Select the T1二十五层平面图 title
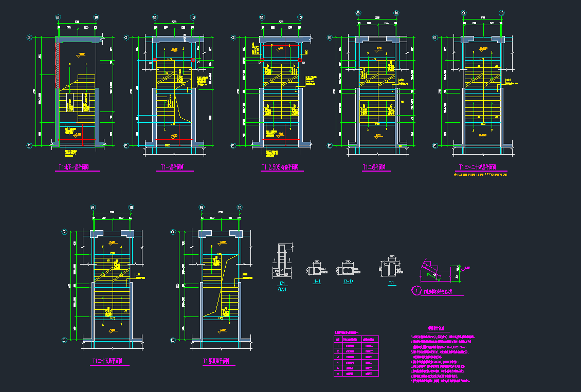 click(110, 361)
